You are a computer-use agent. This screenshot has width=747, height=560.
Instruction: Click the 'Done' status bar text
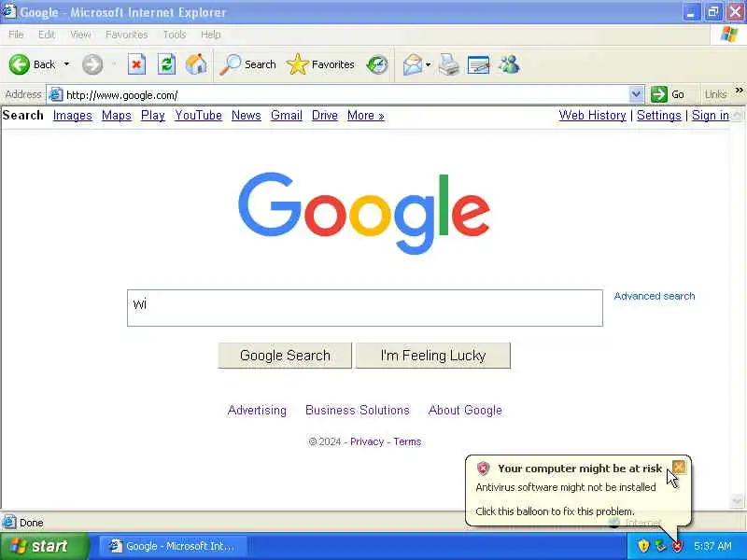tap(31, 523)
